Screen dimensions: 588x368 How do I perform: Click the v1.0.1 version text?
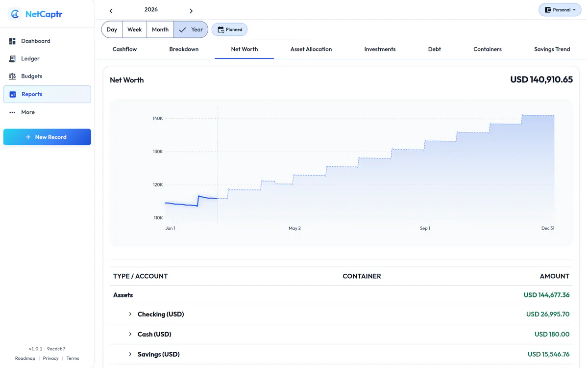point(35,349)
